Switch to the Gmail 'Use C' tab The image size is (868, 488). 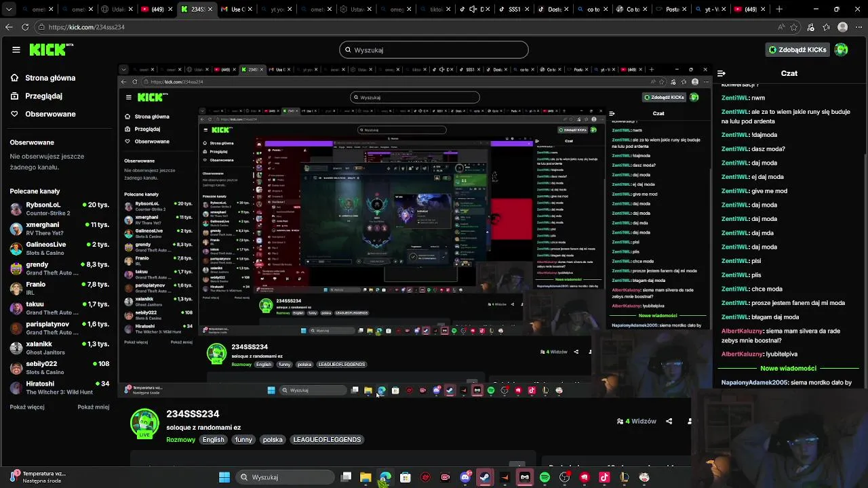[x=235, y=9]
